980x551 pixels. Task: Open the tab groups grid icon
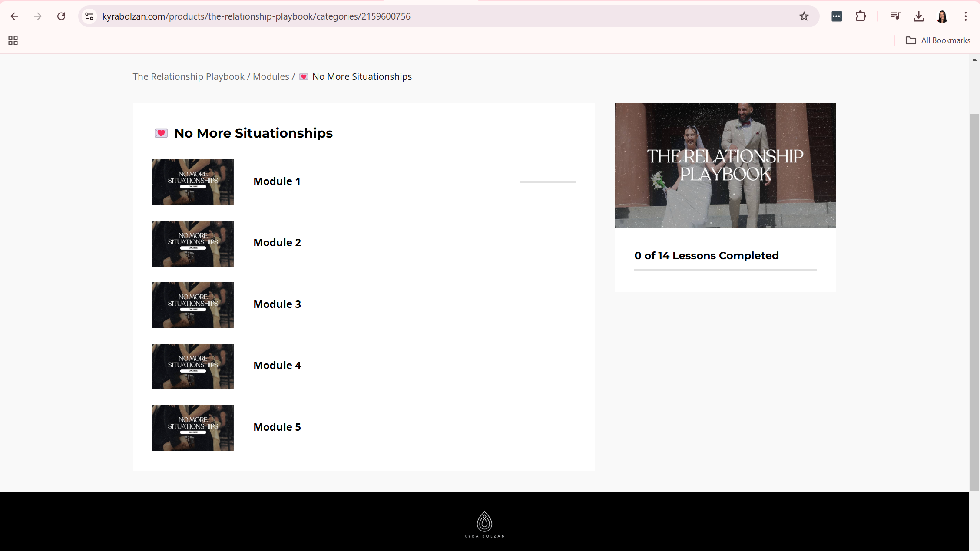[x=13, y=40]
